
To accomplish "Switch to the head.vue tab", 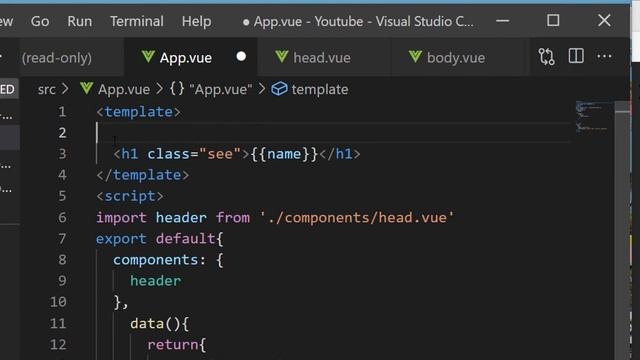I will (x=324, y=57).
